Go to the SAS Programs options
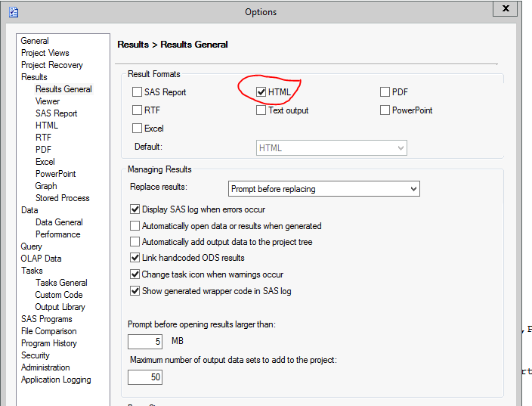Image resolution: width=532 pixels, height=406 pixels. tap(46, 319)
